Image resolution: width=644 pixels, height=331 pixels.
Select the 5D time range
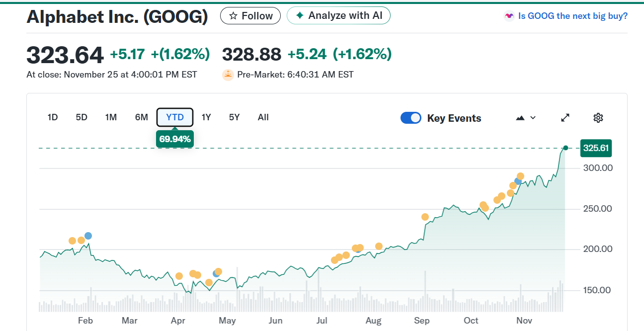tap(81, 117)
